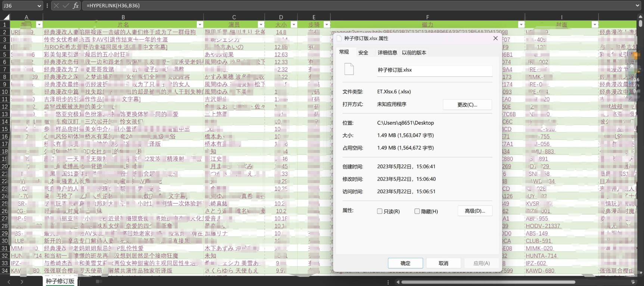Click cell with value 14.8 in column D
Viewport: 644px width, 286px height.
tap(281, 32)
